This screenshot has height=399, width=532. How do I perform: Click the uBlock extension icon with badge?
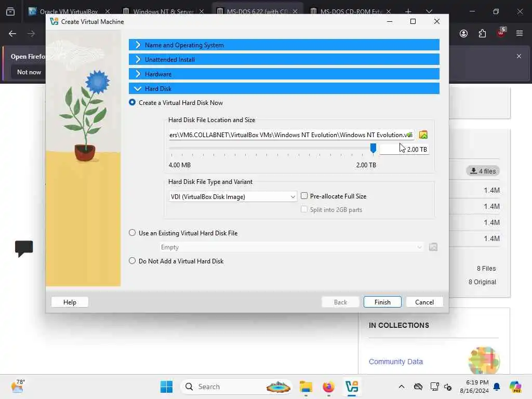point(501,33)
